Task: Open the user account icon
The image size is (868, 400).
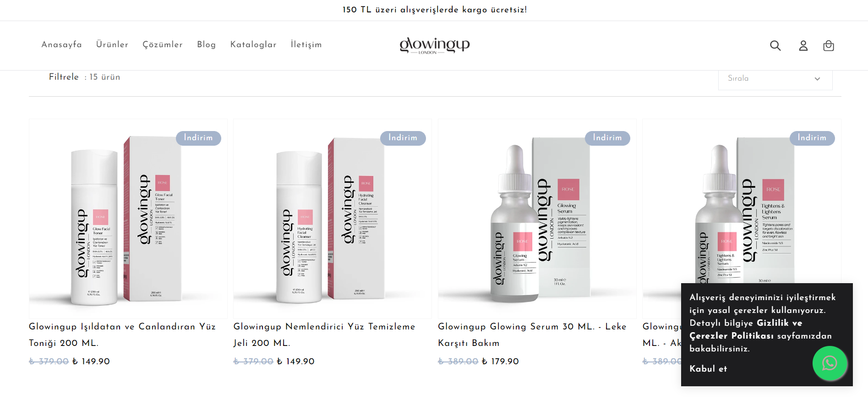Action: [803, 45]
